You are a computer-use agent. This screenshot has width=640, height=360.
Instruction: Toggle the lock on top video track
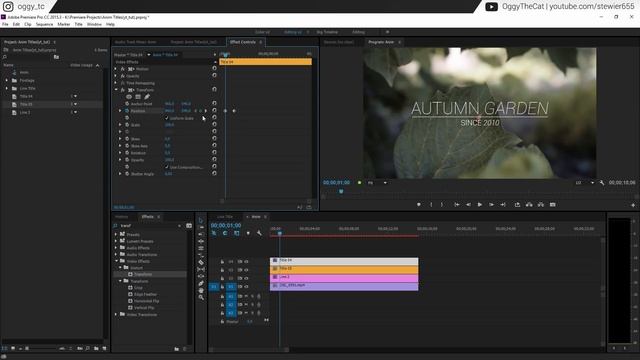tap(222, 261)
